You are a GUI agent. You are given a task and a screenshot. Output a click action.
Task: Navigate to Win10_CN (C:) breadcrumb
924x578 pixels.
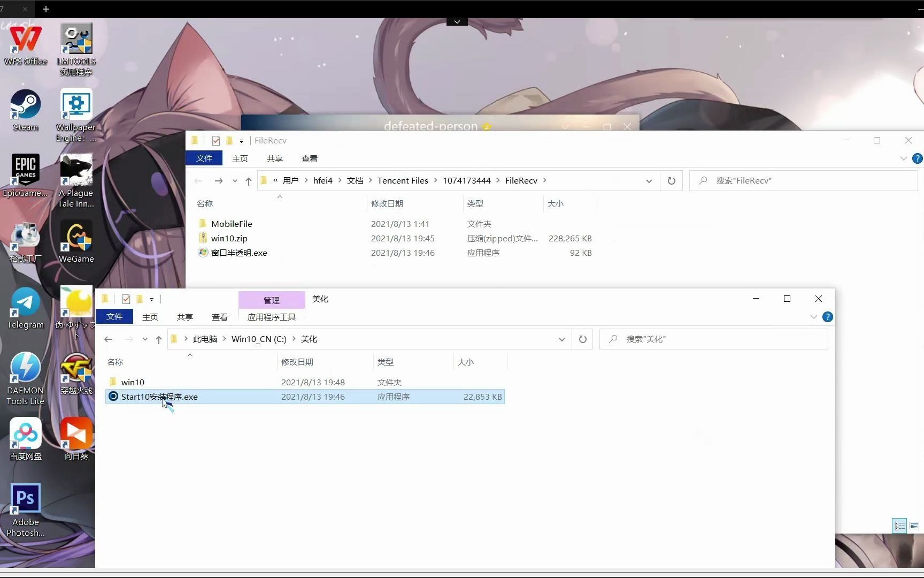click(x=259, y=339)
